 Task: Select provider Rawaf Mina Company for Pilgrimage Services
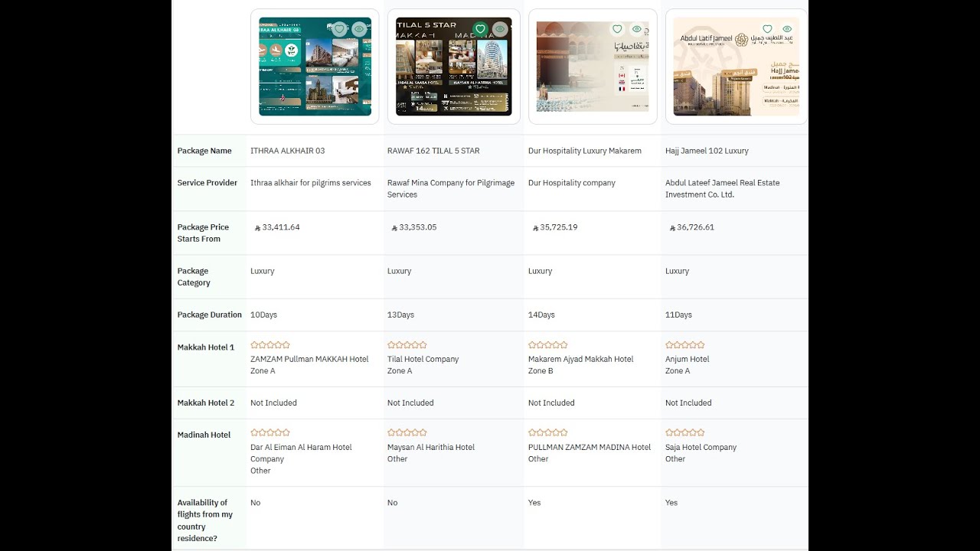click(x=451, y=189)
